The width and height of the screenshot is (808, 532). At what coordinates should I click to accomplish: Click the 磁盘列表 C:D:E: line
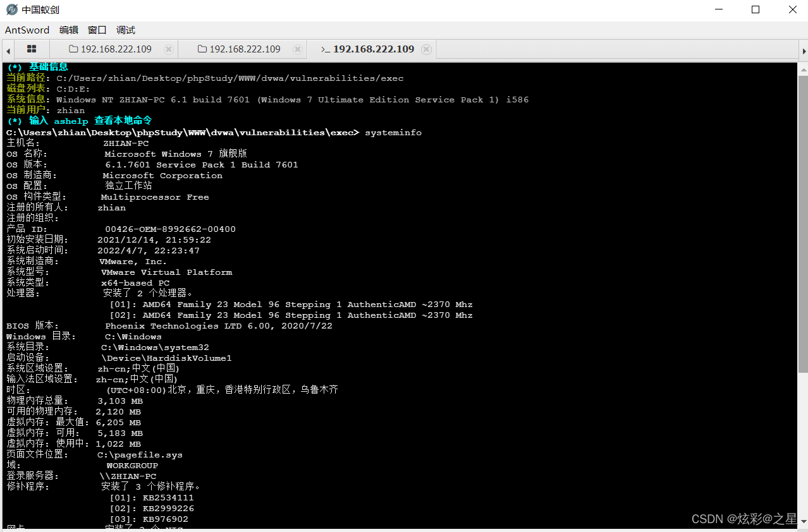49,89
